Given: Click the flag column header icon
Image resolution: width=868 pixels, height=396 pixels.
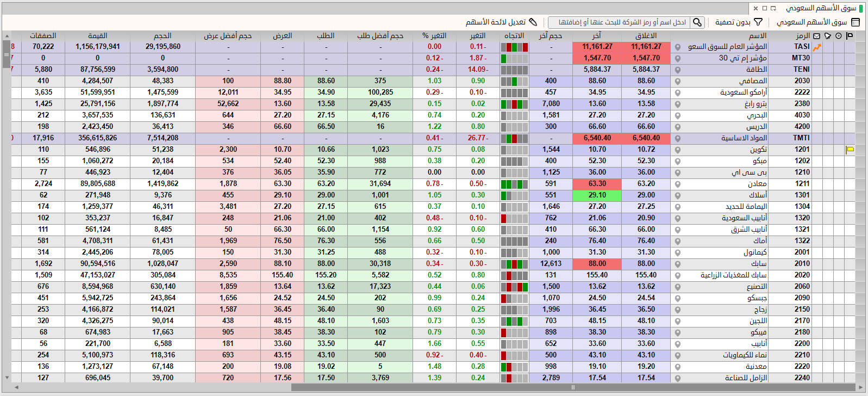Looking at the screenshot, I should tap(850, 36).
